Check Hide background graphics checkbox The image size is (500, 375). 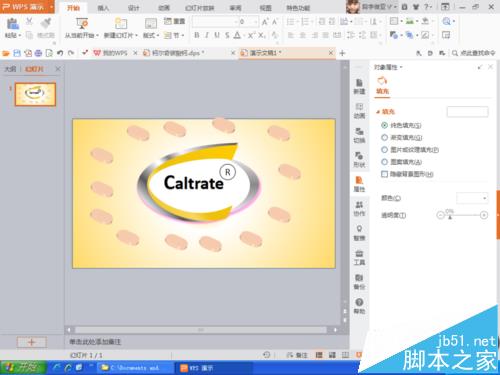pyautogui.click(x=384, y=174)
